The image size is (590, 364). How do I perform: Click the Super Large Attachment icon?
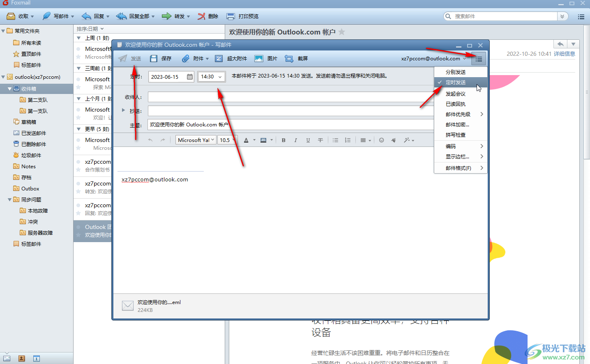pyautogui.click(x=219, y=59)
